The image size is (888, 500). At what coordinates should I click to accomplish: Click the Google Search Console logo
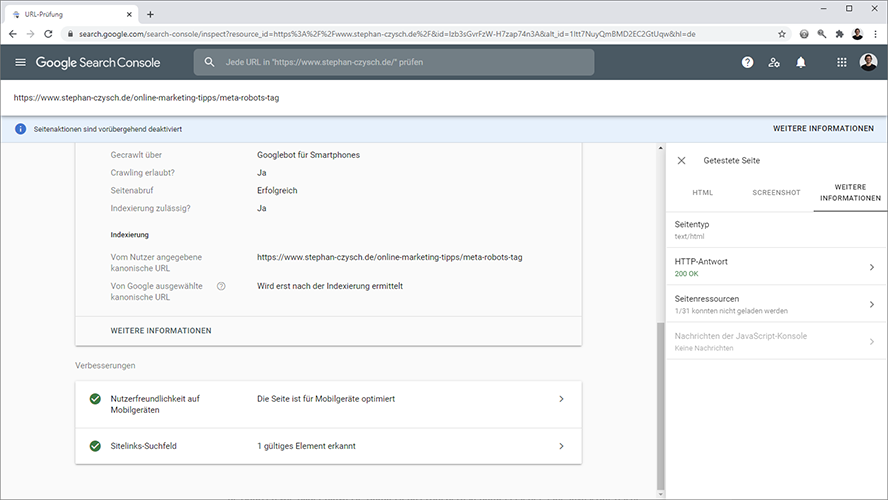(98, 62)
